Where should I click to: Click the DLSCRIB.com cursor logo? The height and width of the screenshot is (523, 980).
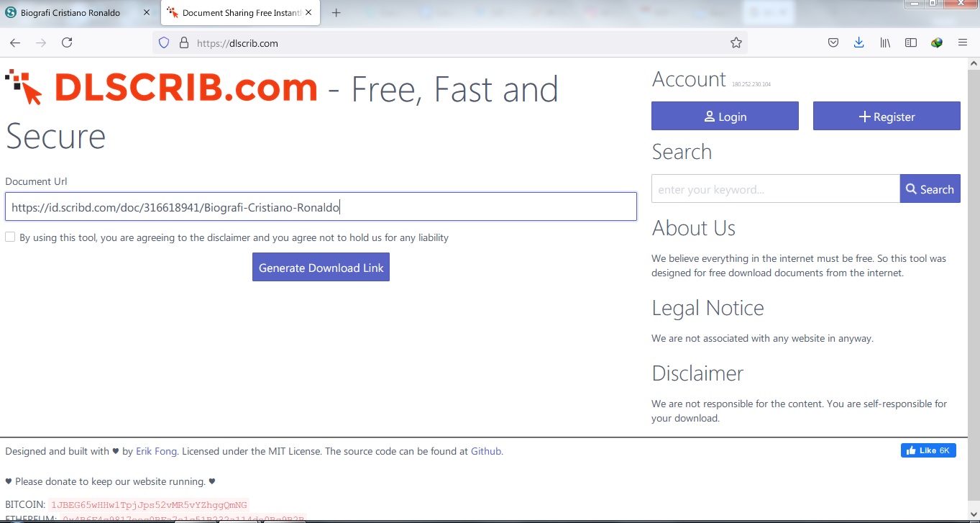(x=25, y=88)
